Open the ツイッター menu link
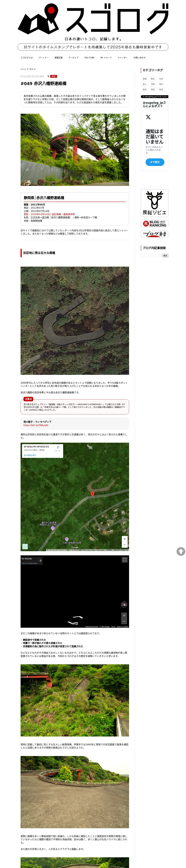The height and width of the screenshot is (868, 186). point(122,58)
